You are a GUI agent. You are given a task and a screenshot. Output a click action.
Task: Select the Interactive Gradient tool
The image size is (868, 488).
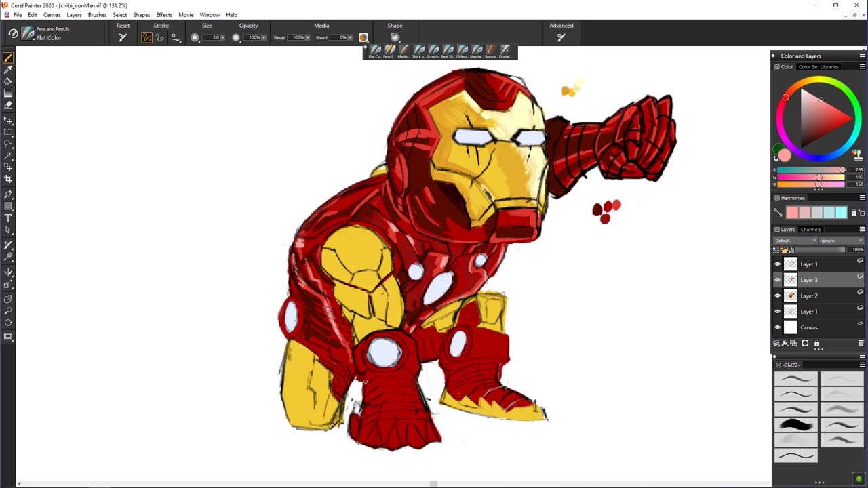click(8, 93)
